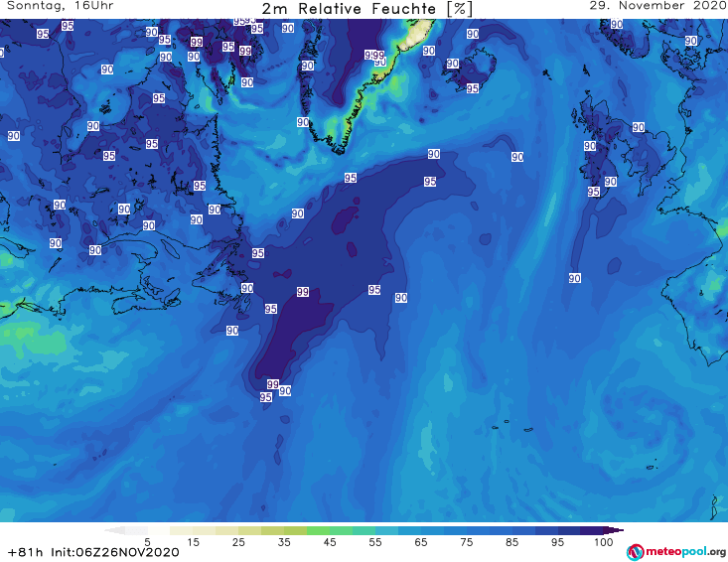Click the '35' tick label on the colour scale
The image size is (728, 562).
[x=284, y=542]
